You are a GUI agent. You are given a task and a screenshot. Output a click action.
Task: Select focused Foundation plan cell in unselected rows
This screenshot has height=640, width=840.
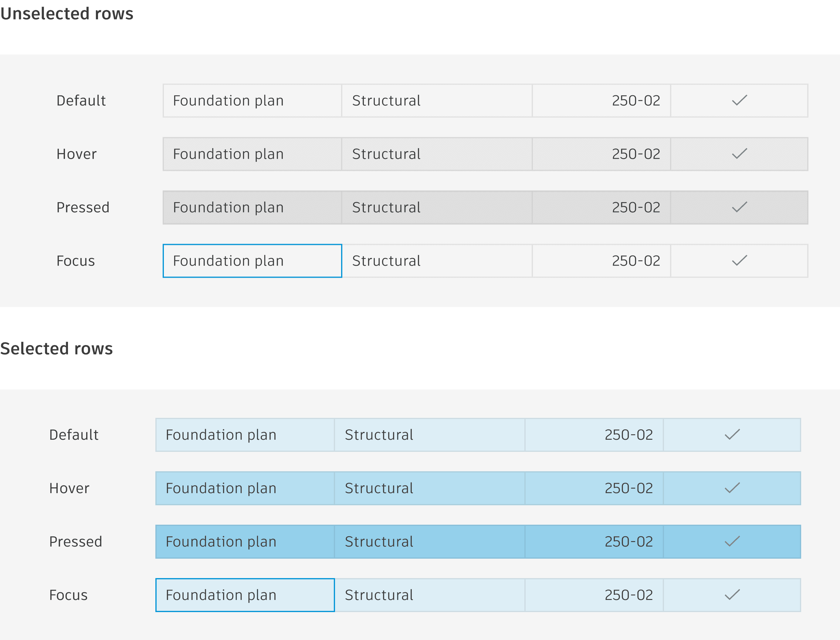pyautogui.click(x=252, y=261)
